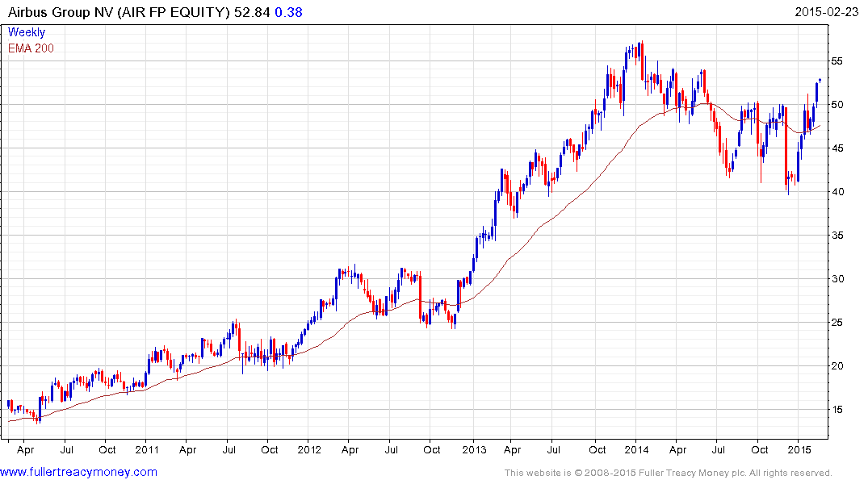Screen dimensions: 868x484
Task: Click the date 2015-02-23
Action: [827, 11]
